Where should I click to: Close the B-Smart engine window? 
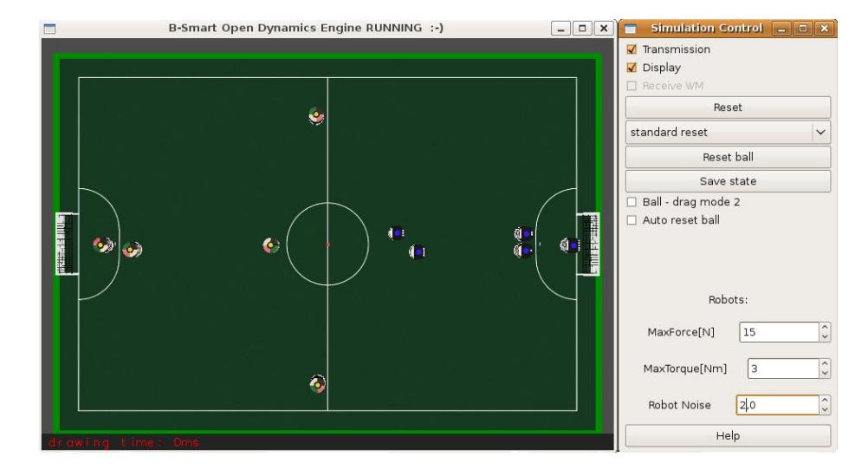coord(604,29)
